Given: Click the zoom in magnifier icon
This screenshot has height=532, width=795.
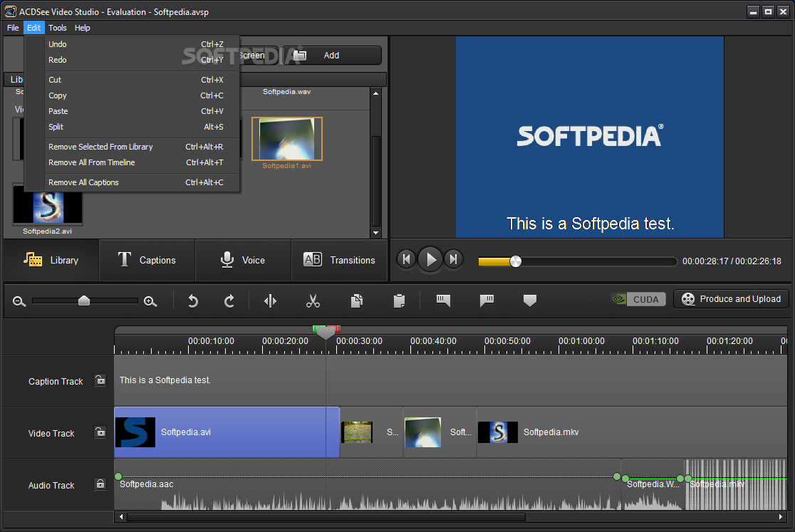Looking at the screenshot, I should [x=150, y=301].
